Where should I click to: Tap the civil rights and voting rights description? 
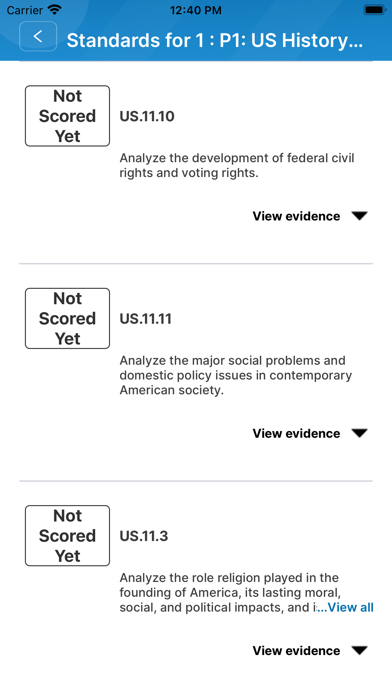coord(237,166)
